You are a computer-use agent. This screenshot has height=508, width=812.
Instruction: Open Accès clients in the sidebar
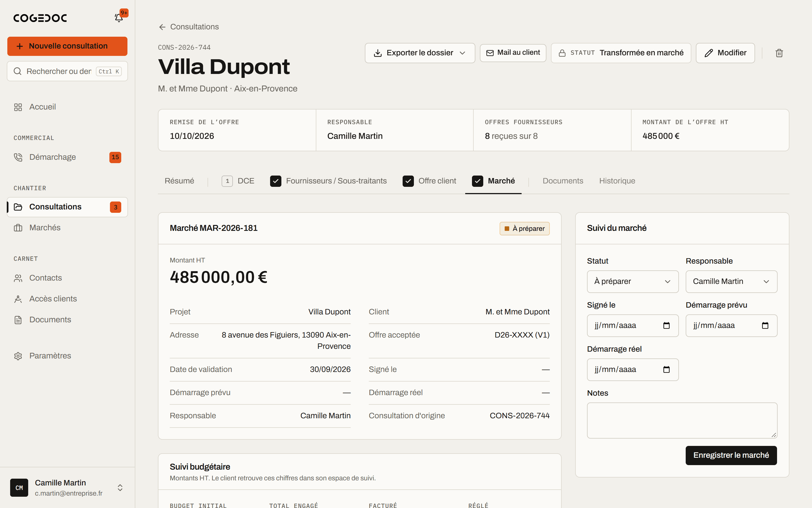[67, 299]
